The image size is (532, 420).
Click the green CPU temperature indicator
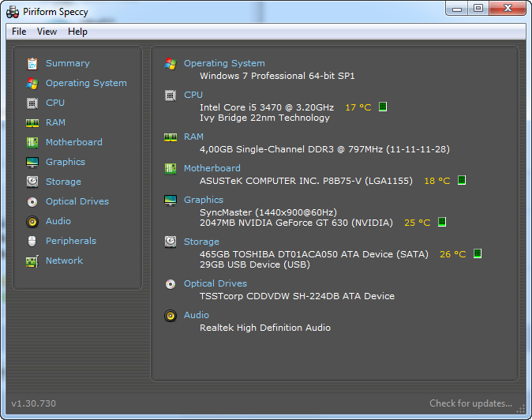[383, 107]
